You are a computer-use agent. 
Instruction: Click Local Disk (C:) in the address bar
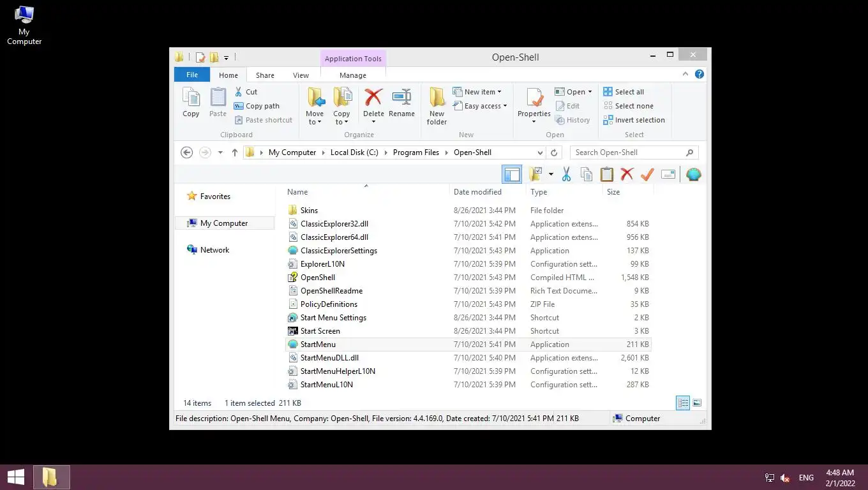[354, 152]
